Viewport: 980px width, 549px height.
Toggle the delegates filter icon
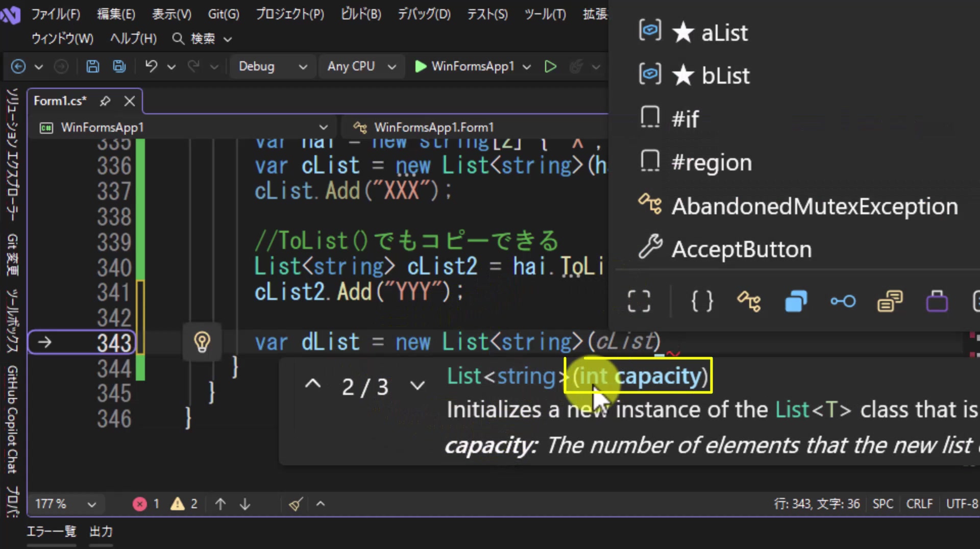890,301
